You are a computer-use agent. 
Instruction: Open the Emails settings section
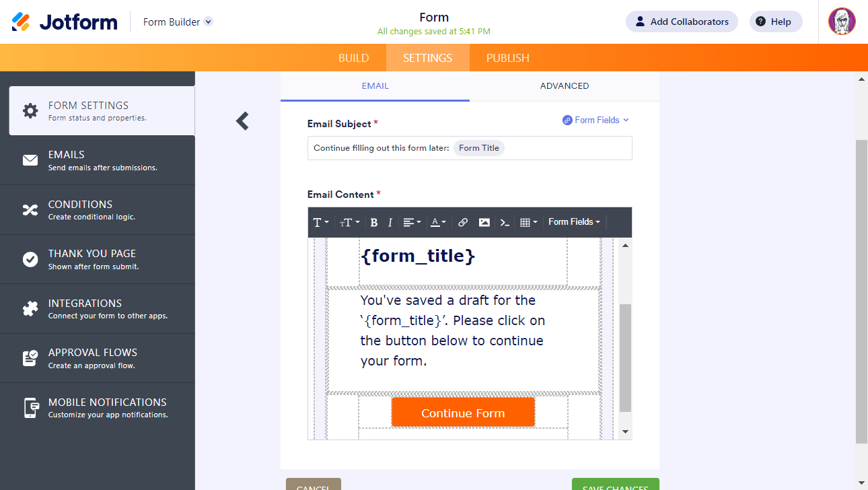98,160
